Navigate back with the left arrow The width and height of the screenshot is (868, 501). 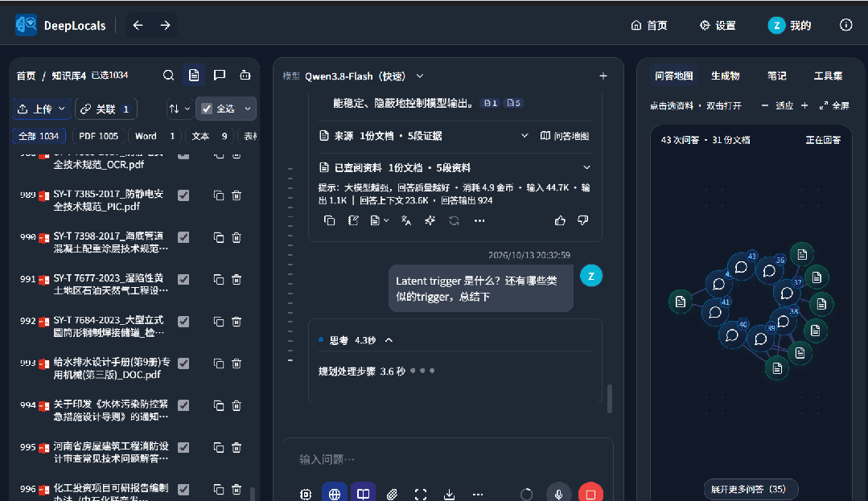coord(138,26)
